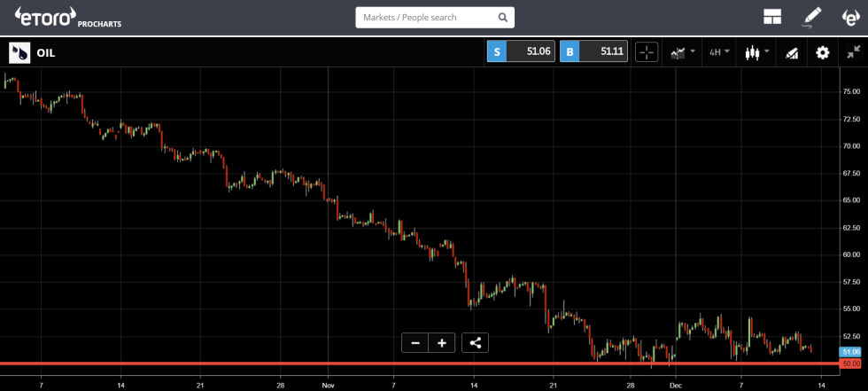Open chart settings gear
This screenshot has width=868, height=391.
pyautogui.click(x=823, y=52)
